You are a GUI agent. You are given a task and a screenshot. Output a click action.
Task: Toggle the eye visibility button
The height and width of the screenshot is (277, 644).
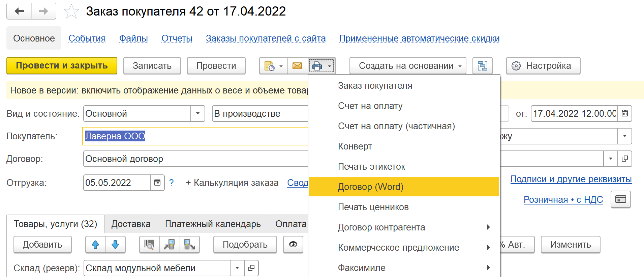293,245
